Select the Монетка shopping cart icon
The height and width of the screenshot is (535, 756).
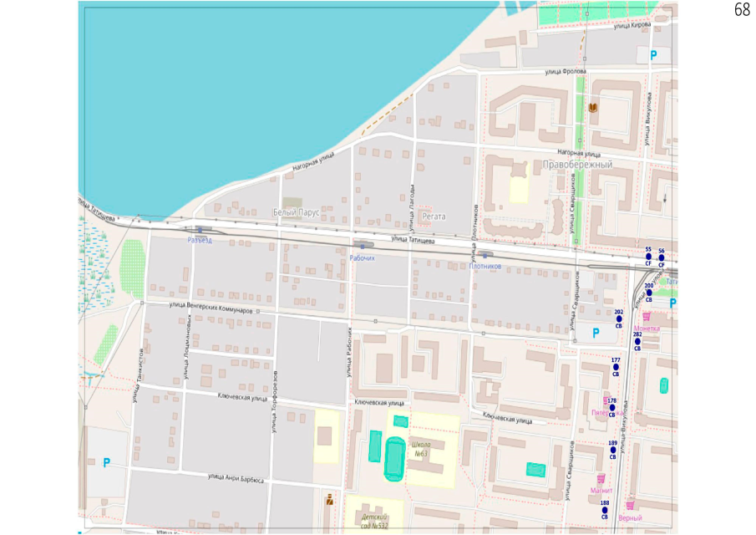coord(645,318)
